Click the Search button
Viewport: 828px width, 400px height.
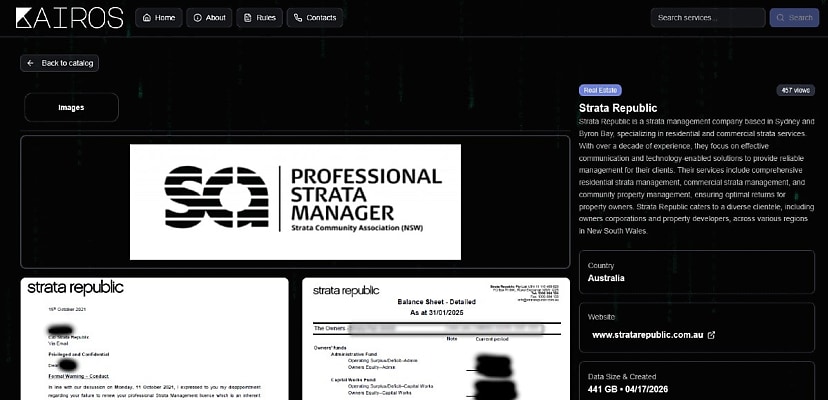(x=794, y=17)
